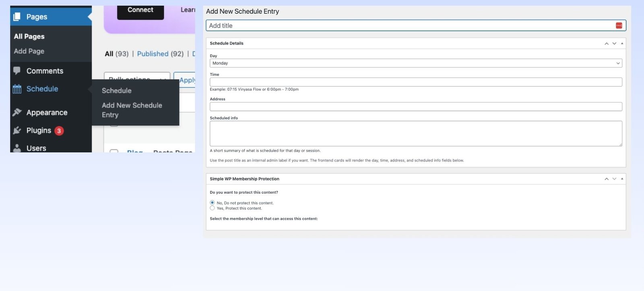Click the Vinyasa Flow time example text
This screenshot has width=644, height=291.
click(x=254, y=89)
